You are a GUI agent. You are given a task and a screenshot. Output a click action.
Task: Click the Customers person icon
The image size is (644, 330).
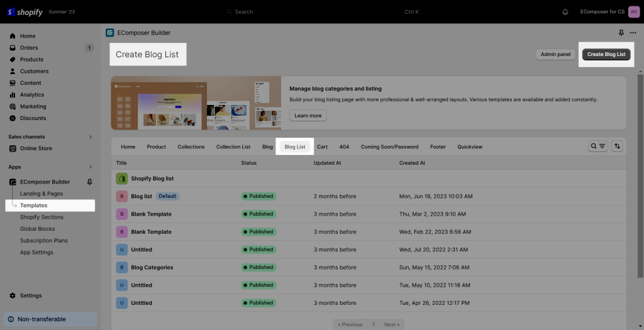tap(13, 71)
